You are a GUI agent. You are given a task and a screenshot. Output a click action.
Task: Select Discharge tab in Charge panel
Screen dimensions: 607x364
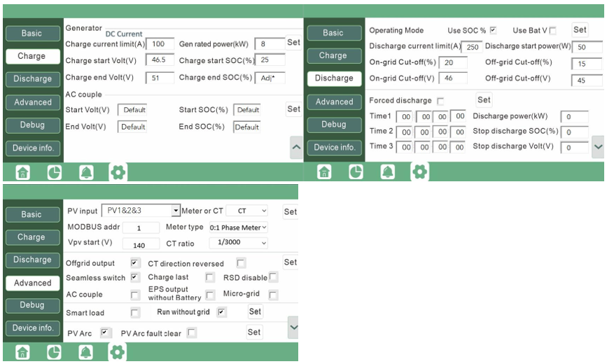pyautogui.click(x=32, y=79)
